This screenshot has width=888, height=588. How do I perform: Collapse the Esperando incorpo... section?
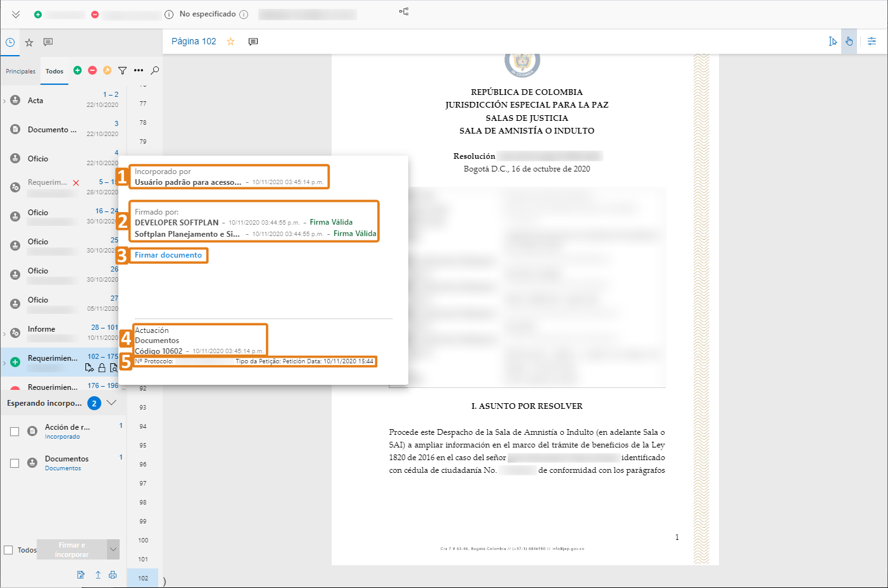click(x=111, y=403)
